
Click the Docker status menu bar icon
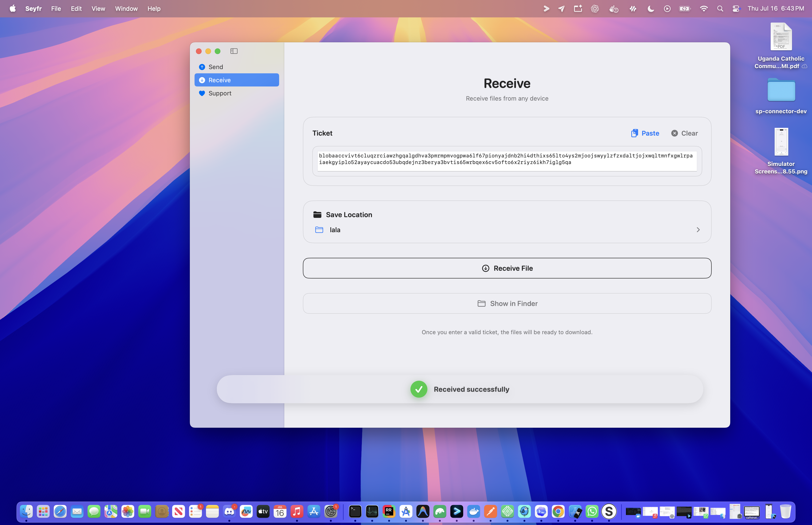coord(614,9)
